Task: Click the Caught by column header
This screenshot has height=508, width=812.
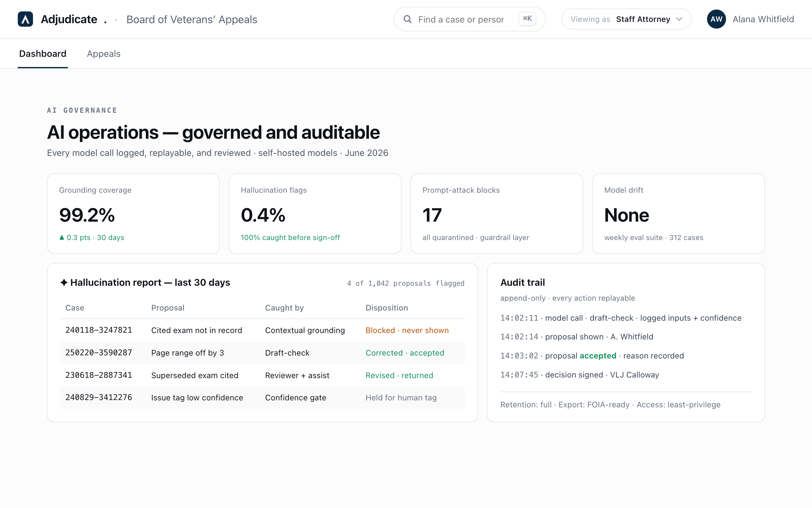Action: tap(284, 308)
